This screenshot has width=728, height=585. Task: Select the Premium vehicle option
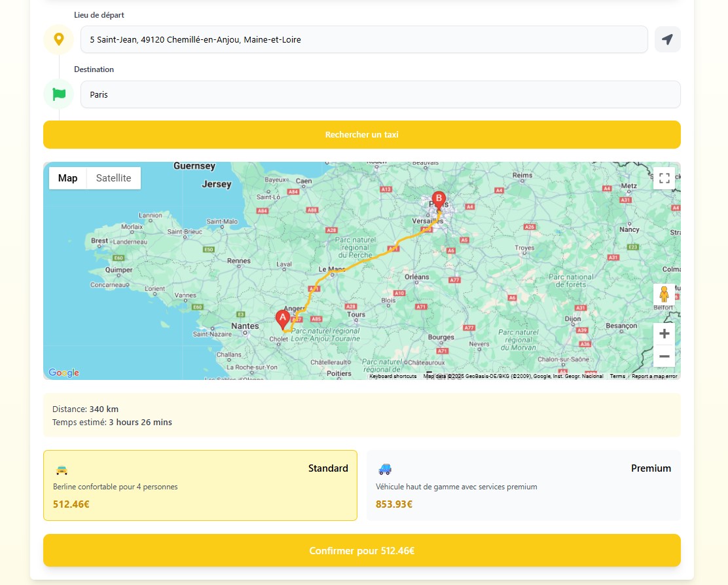523,485
